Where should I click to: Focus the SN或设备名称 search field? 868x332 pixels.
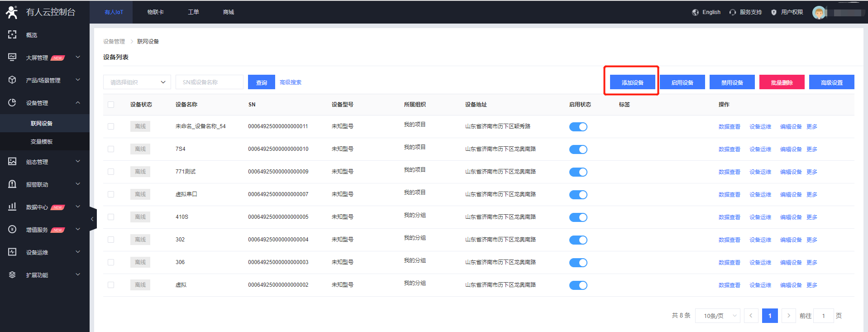(x=209, y=82)
